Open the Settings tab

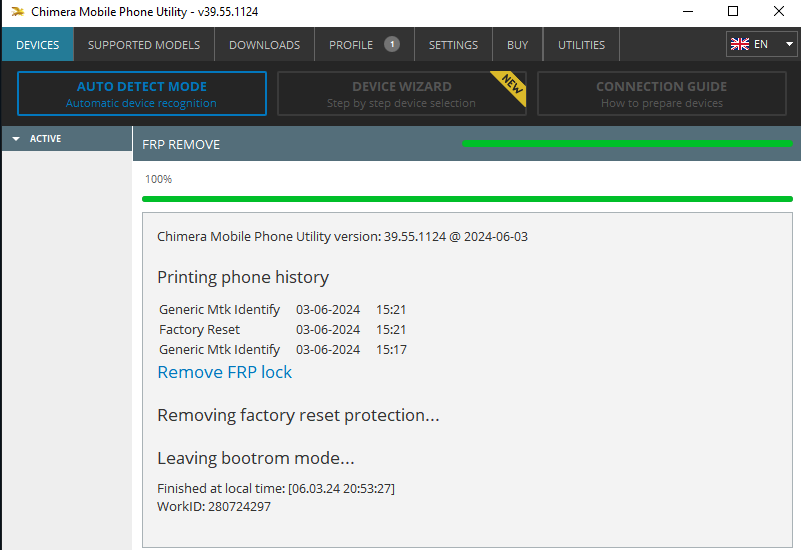pyautogui.click(x=453, y=45)
